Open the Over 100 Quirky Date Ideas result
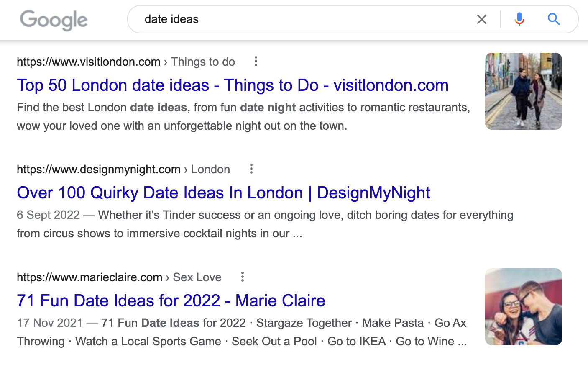 tap(223, 193)
